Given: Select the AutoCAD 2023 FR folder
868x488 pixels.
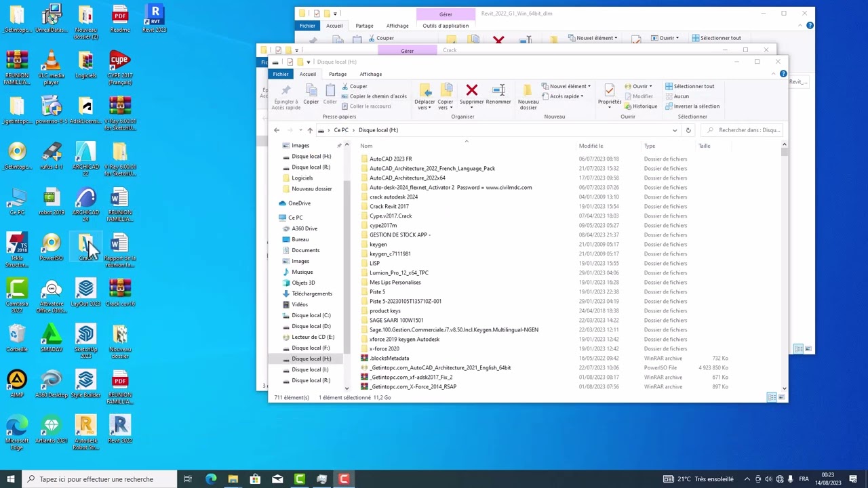Looking at the screenshot, I should click(391, 159).
